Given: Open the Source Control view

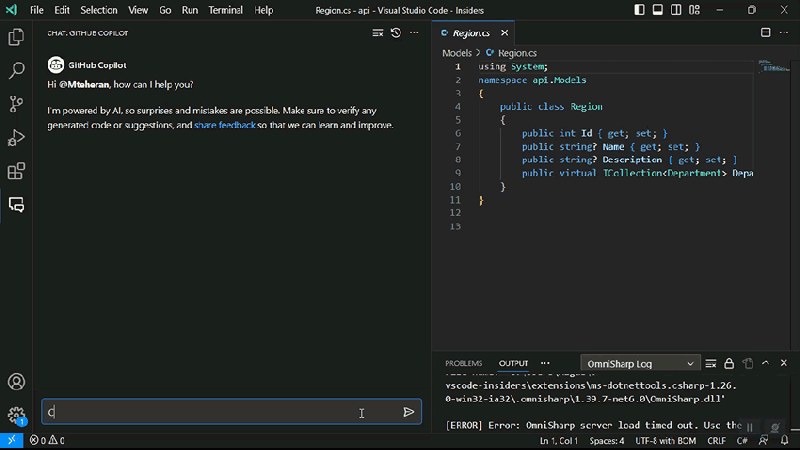Looking at the screenshot, I should (x=16, y=104).
